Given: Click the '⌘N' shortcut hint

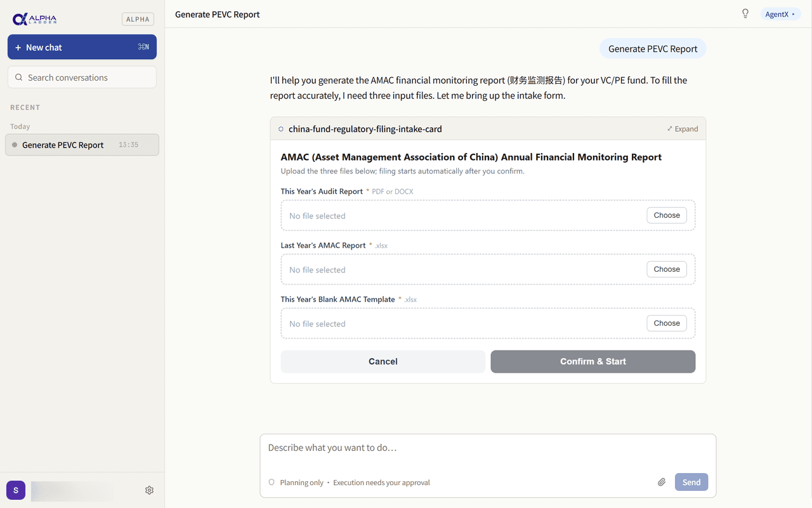Looking at the screenshot, I should 143,47.
